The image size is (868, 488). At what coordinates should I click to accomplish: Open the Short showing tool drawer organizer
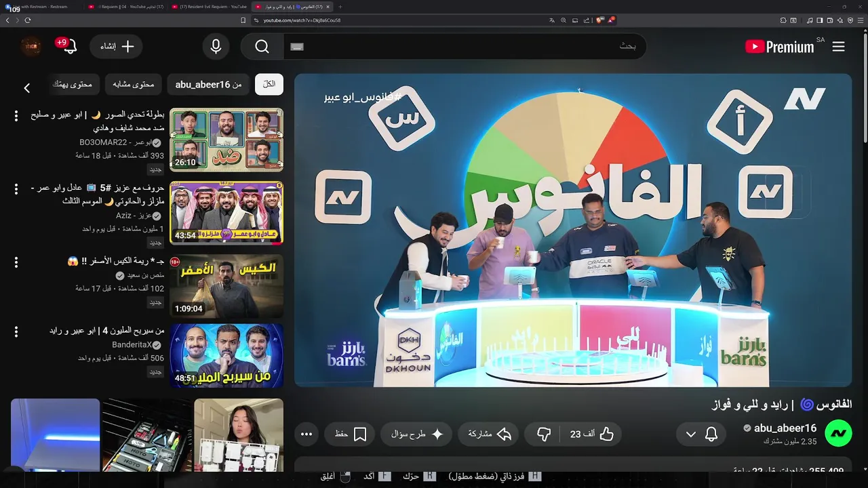point(147,435)
